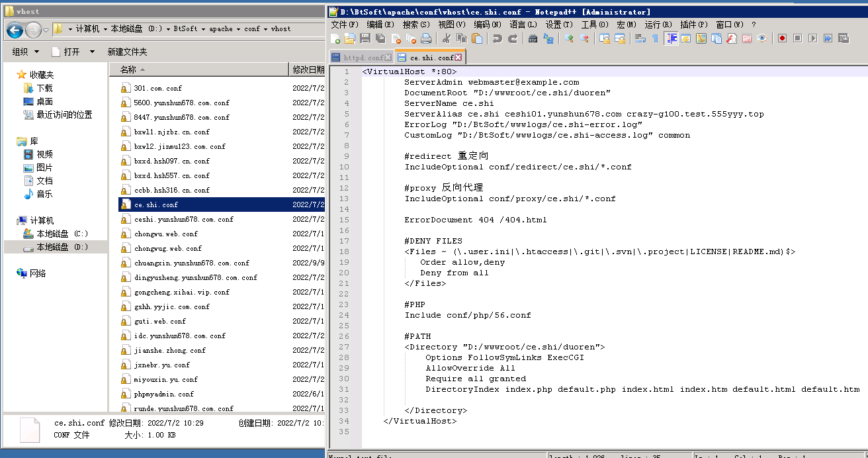This screenshot has width=868, height=458.
Task: Select file ceshi.yunshun678.com.conf
Action: tap(183, 219)
